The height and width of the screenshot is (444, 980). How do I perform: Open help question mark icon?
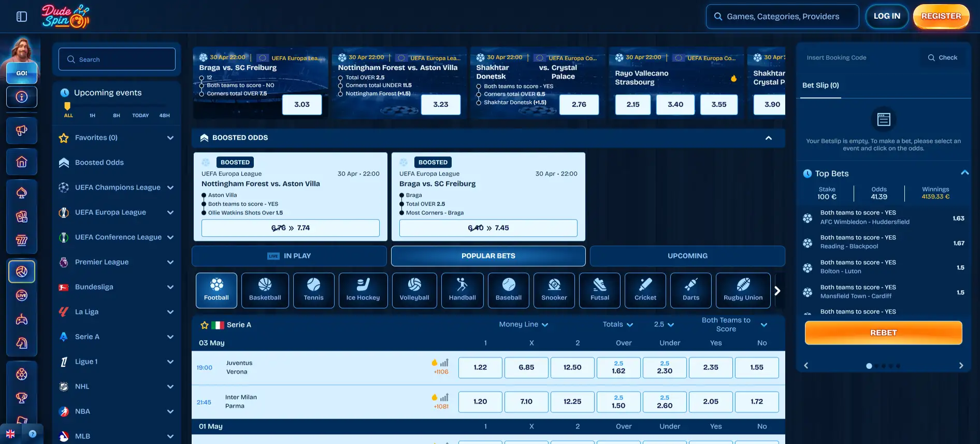(33, 434)
